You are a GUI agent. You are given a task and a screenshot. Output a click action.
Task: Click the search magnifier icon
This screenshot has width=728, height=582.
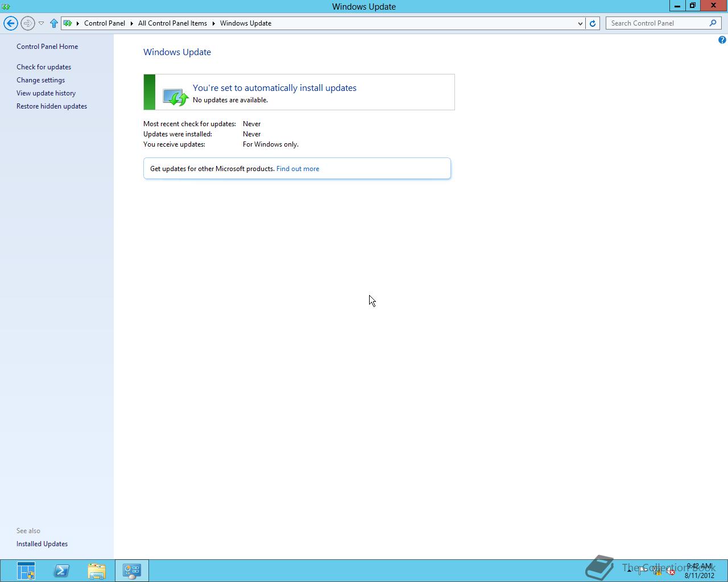pos(713,23)
